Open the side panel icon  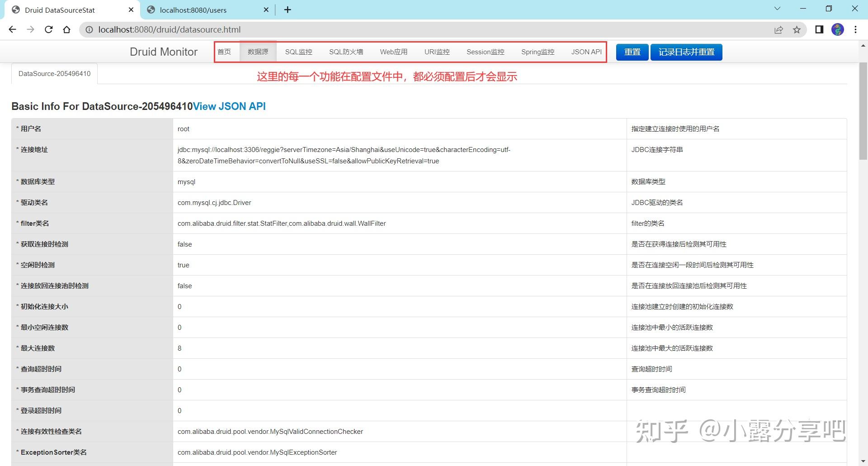(x=819, y=29)
